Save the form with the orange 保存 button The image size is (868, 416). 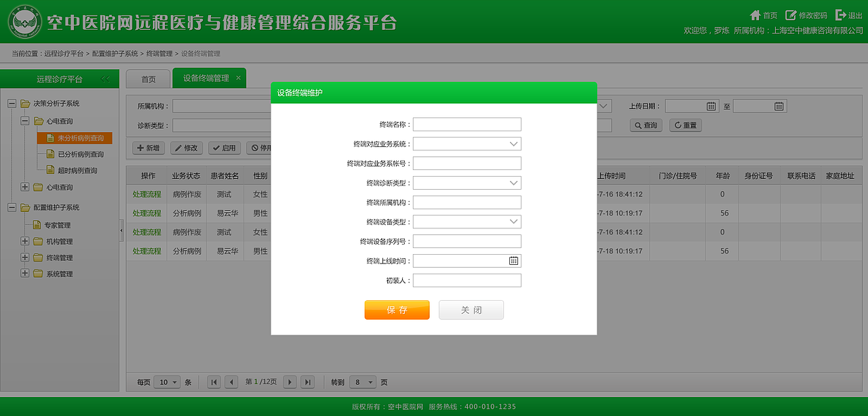tap(397, 310)
